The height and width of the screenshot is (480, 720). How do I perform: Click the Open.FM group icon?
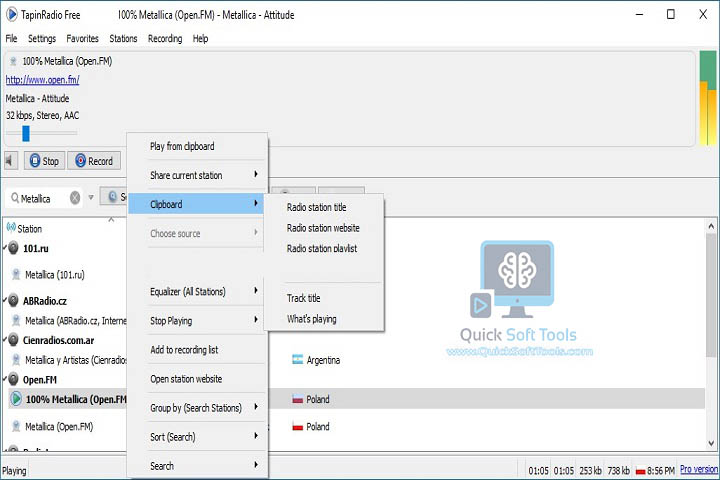14,380
